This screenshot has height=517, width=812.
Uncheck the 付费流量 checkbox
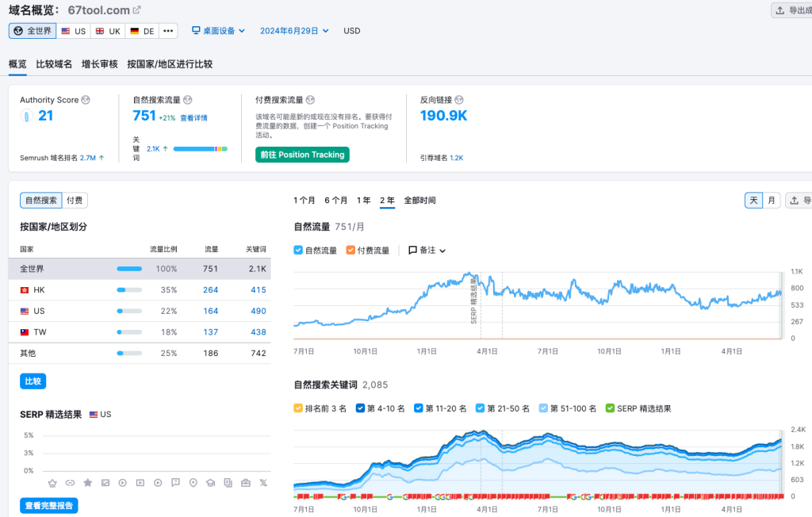click(350, 251)
